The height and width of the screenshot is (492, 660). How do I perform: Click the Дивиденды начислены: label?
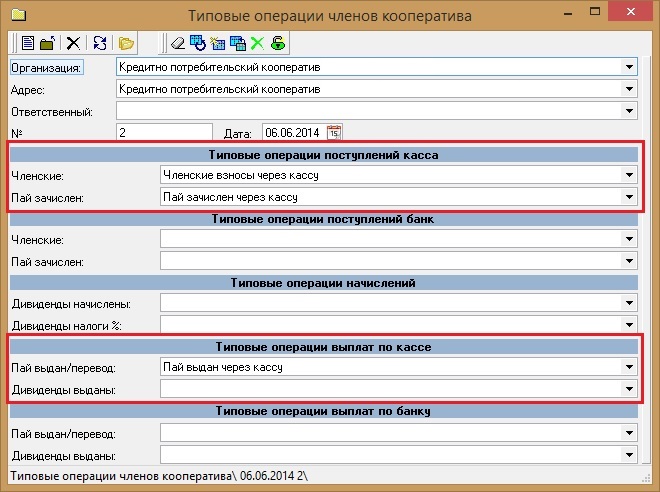71,304
